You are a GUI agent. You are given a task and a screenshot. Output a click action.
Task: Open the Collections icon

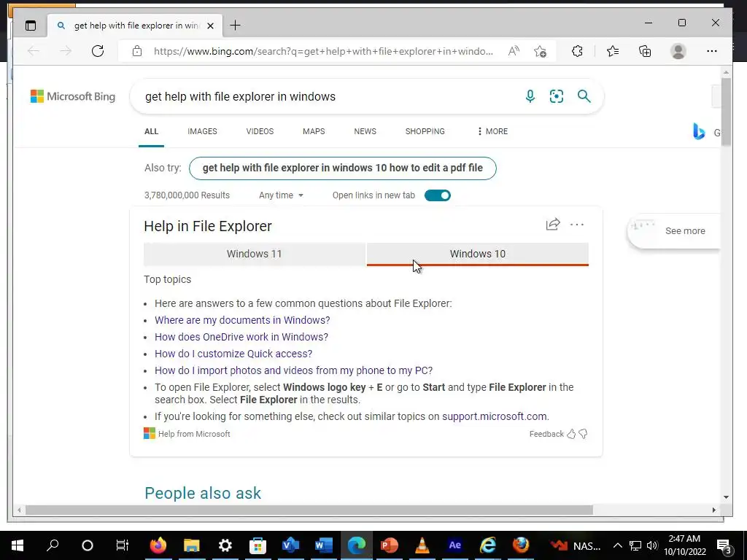tap(645, 51)
